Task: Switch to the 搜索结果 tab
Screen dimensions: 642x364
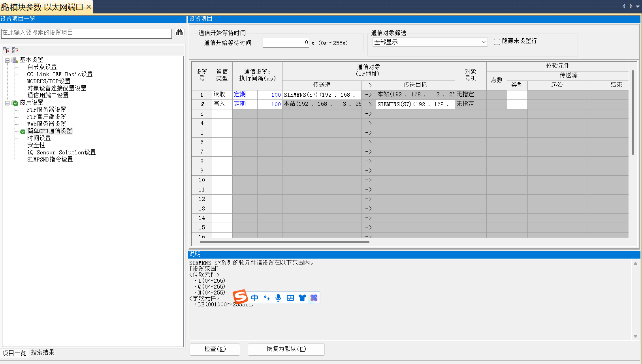Action: pos(43,353)
